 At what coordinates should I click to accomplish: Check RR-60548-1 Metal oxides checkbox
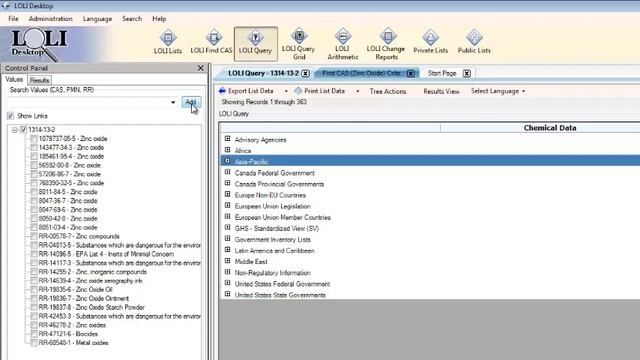pos(34,343)
